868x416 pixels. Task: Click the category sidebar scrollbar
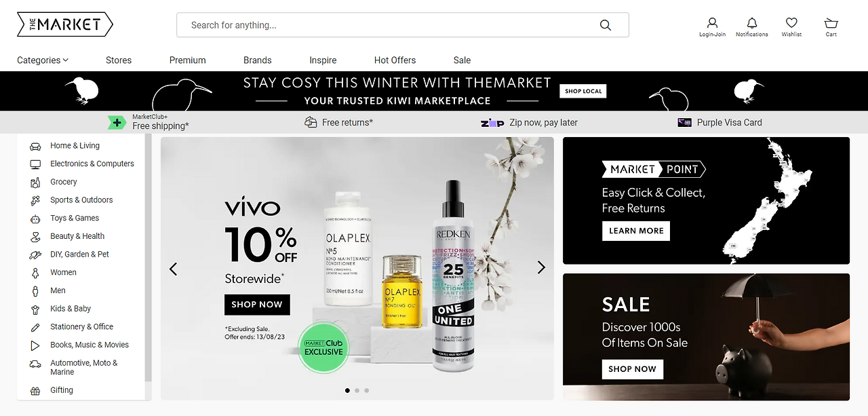[148, 258]
